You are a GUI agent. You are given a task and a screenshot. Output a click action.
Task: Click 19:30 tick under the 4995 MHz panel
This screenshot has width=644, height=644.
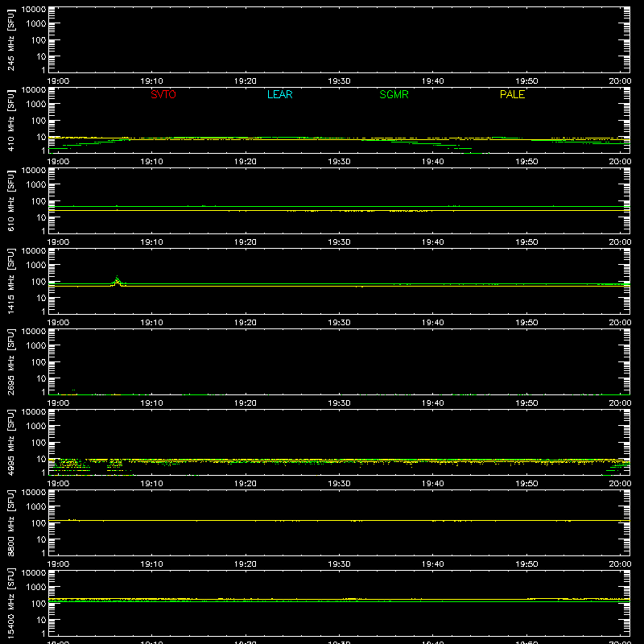coord(339,484)
